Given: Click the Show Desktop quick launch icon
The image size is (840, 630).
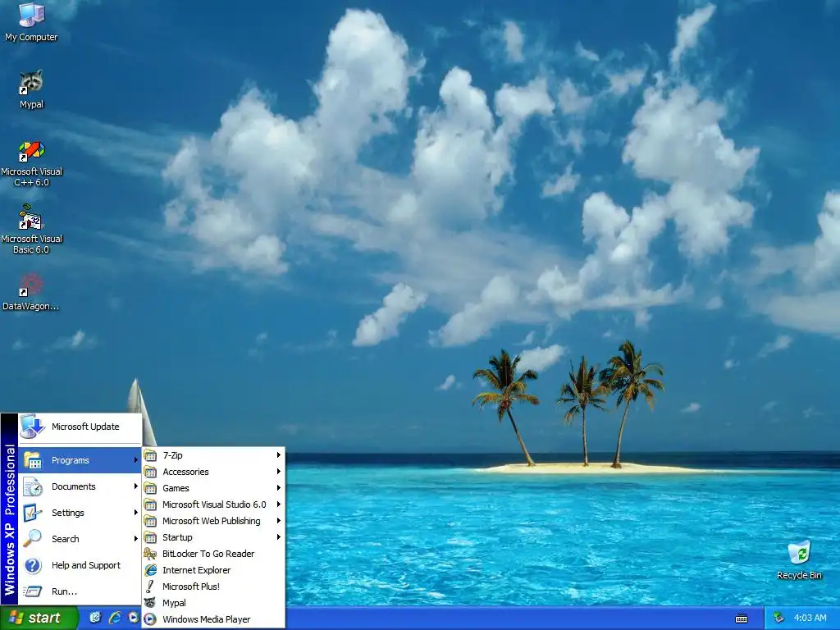Looking at the screenshot, I should (95, 618).
